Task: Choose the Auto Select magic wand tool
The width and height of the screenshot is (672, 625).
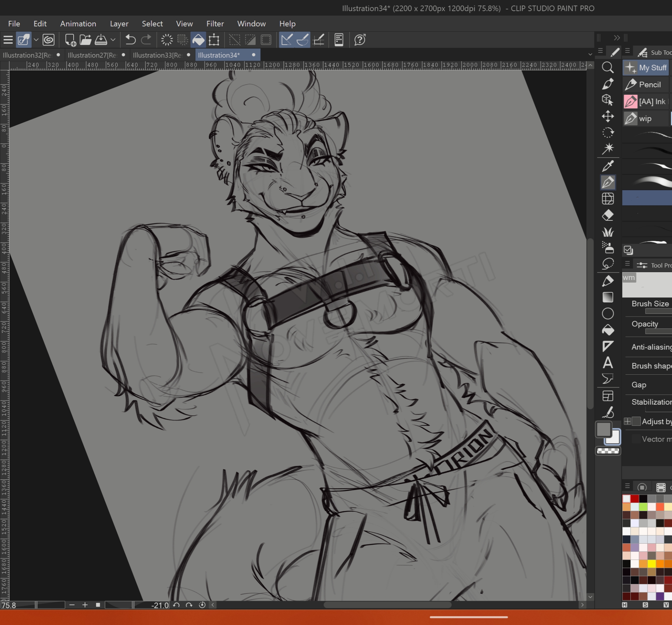Action: (x=607, y=149)
